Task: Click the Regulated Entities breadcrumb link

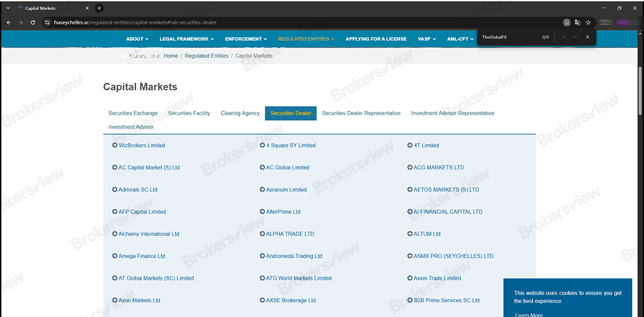Action: click(207, 56)
